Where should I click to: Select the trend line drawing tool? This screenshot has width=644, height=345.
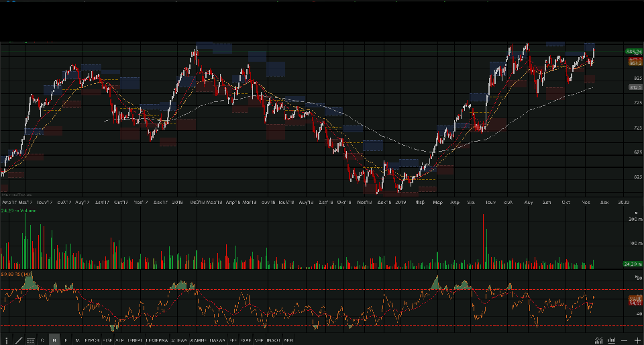tap(18, 341)
